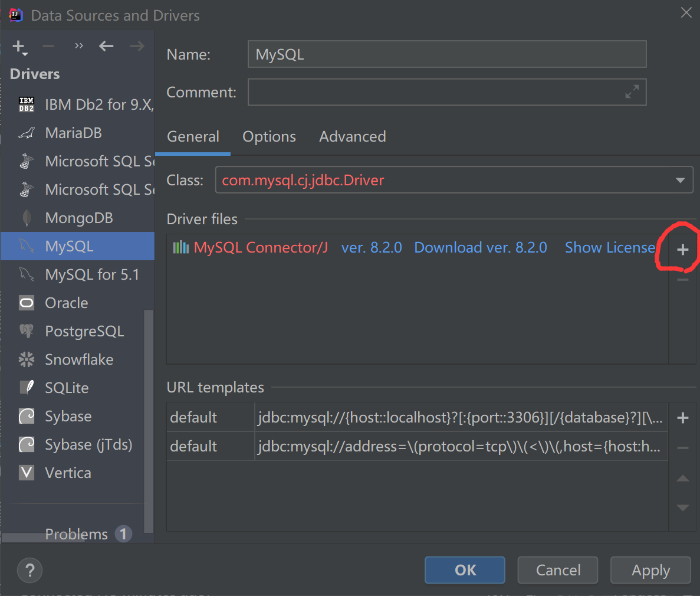Click the Download ver. 8.2.0 link
Image resolution: width=700 pixels, height=596 pixels.
pyautogui.click(x=481, y=247)
